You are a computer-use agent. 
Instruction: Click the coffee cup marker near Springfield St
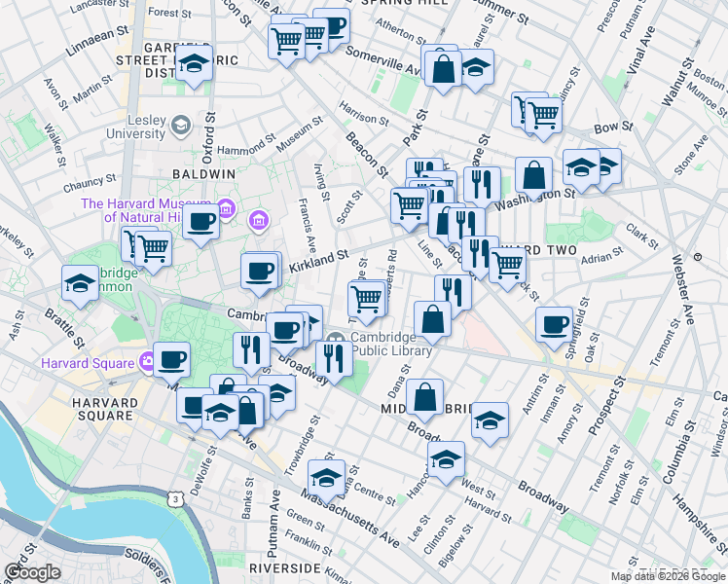(554, 326)
